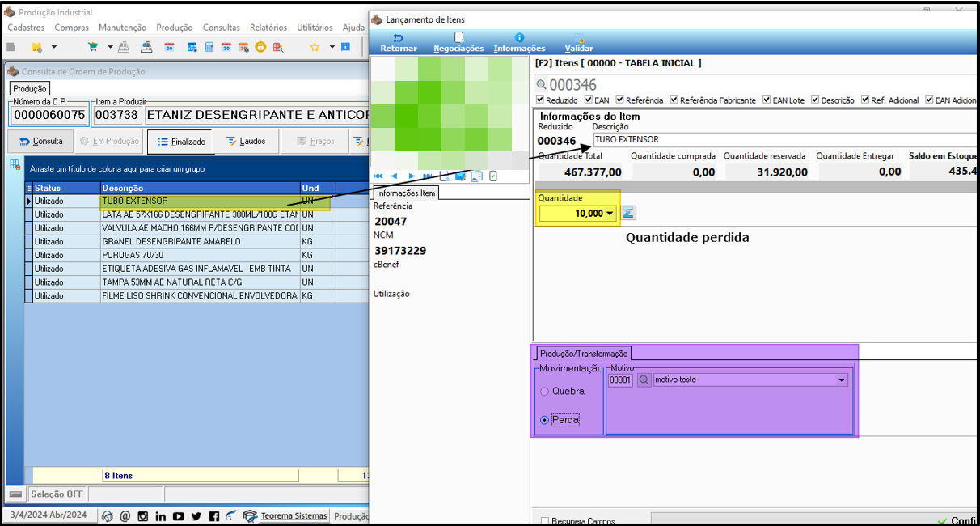Click the Retornar button in Lançamento de Itens
The width and height of the screenshot is (980, 526).
399,43
